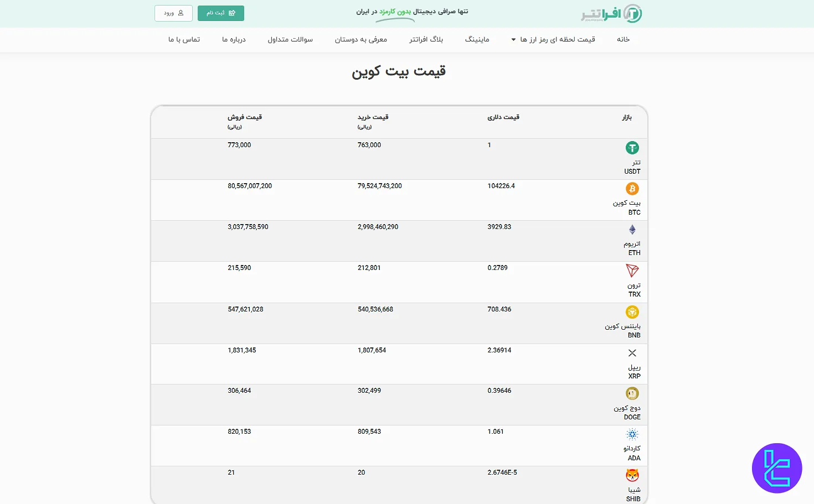The width and height of the screenshot is (814, 504).
Task: Open the purple floating chat widget
Action: point(777,468)
